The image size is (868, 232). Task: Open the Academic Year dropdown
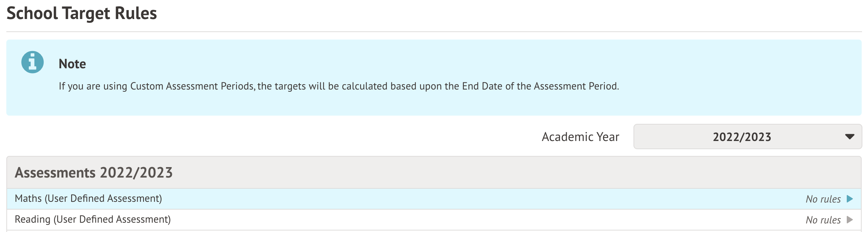[747, 137]
